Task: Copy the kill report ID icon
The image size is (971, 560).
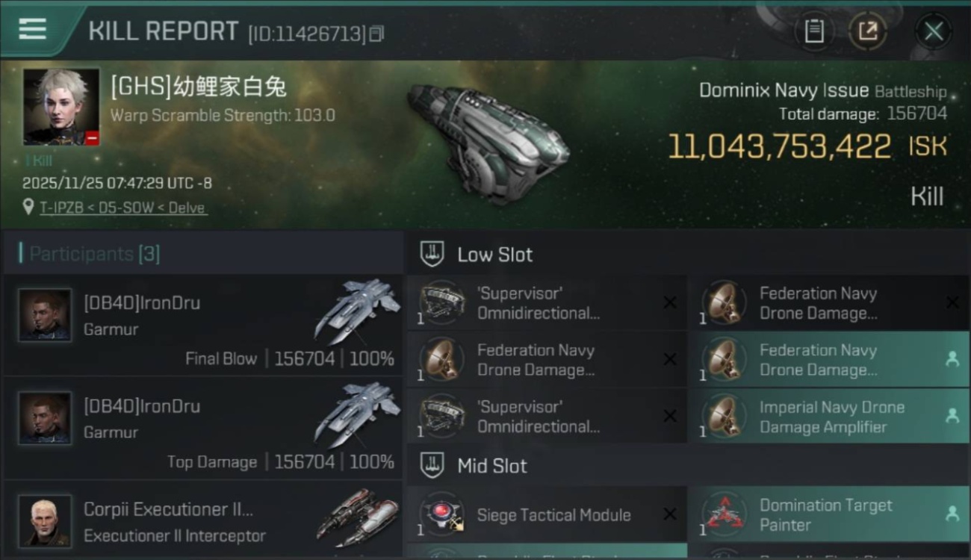Action: click(376, 34)
